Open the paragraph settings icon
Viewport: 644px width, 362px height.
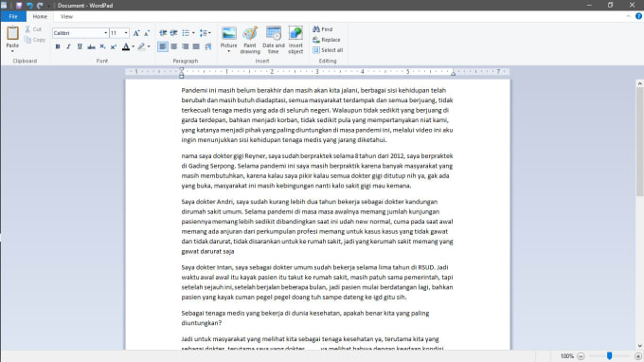tap(207, 46)
